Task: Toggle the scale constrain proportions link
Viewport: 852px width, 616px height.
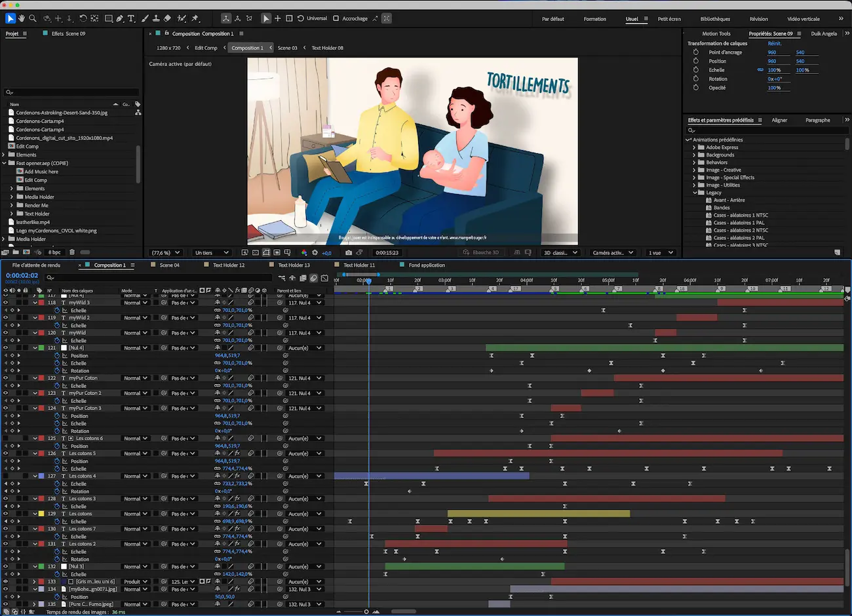Action: (760, 70)
